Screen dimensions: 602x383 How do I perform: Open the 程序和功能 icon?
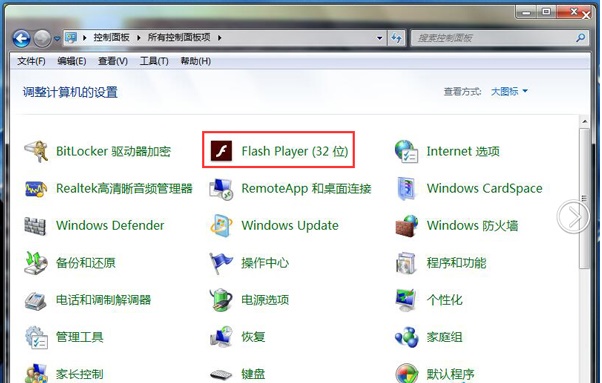[406, 263]
